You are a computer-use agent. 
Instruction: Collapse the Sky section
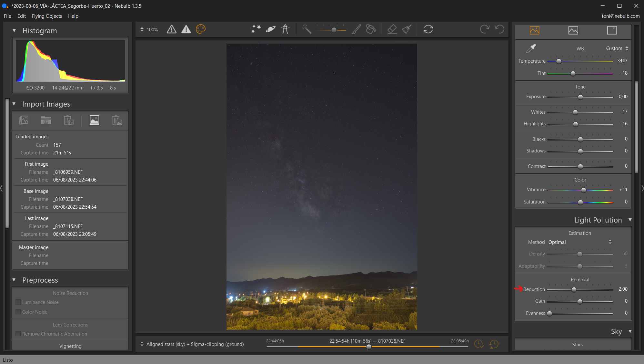pos(630,331)
